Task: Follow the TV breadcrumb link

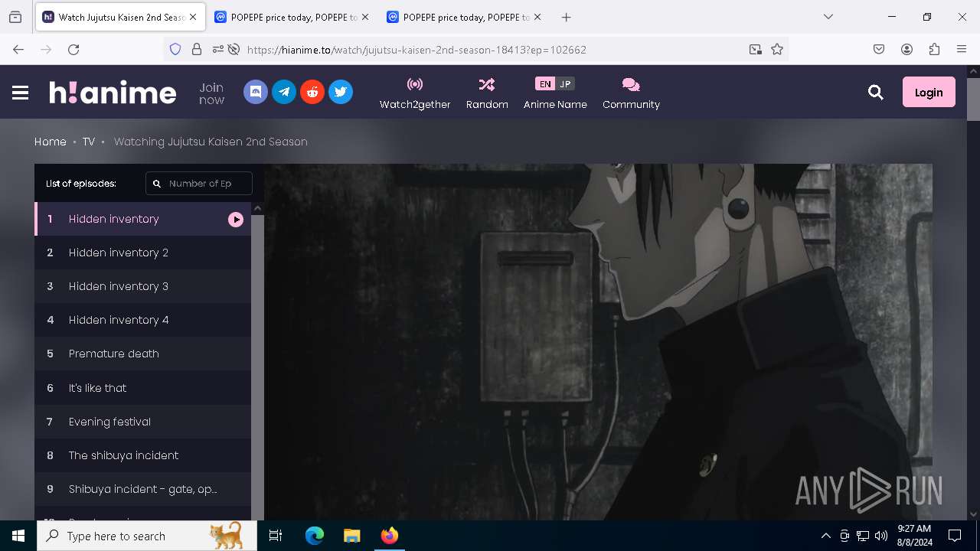Action: (89, 142)
